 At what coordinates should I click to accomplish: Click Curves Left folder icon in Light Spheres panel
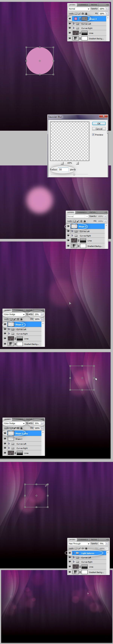coord(77,558)
